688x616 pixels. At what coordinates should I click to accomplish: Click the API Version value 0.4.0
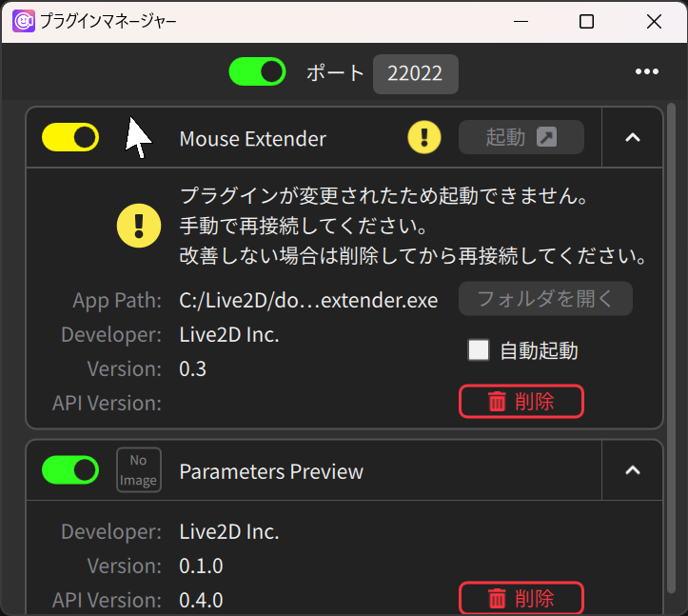coord(201,600)
